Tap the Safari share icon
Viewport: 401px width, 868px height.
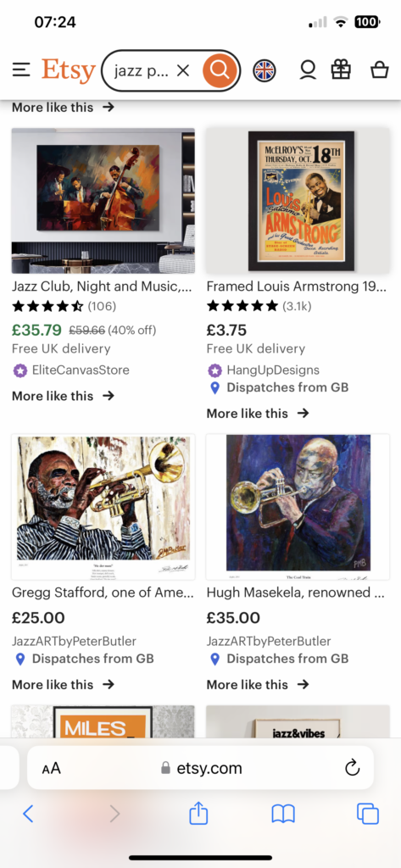(x=198, y=813)
